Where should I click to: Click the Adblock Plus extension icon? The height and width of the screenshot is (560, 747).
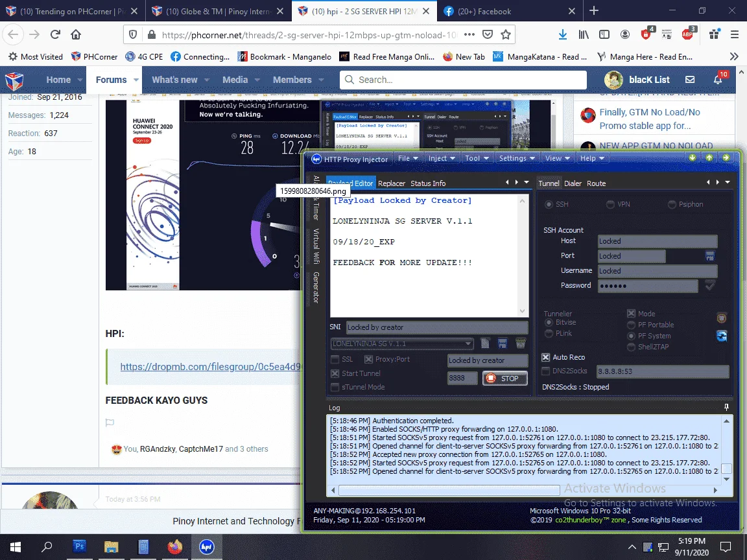(x=688, y=33)
